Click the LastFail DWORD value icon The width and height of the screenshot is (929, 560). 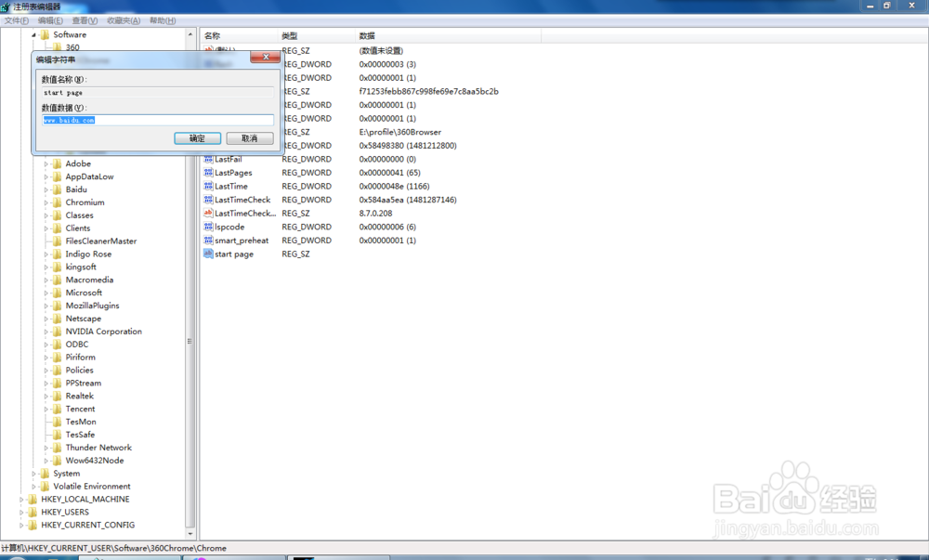(208, 159)
